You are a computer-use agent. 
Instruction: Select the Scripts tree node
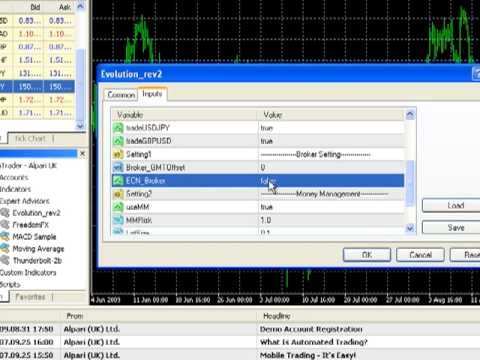10,284
